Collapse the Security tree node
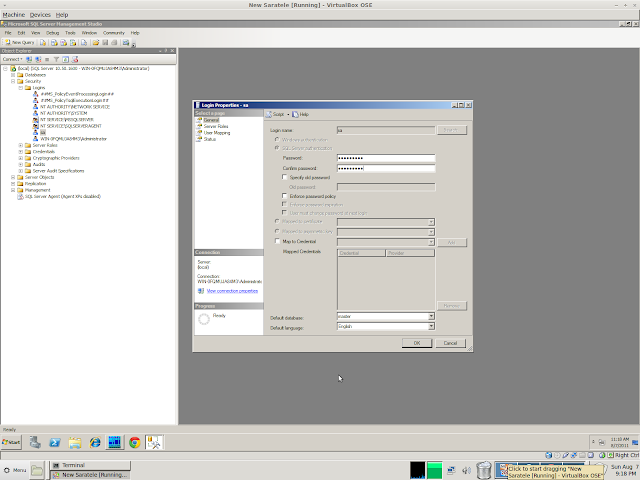The height and width of the screenshot is (480, 640). [13, 81]
